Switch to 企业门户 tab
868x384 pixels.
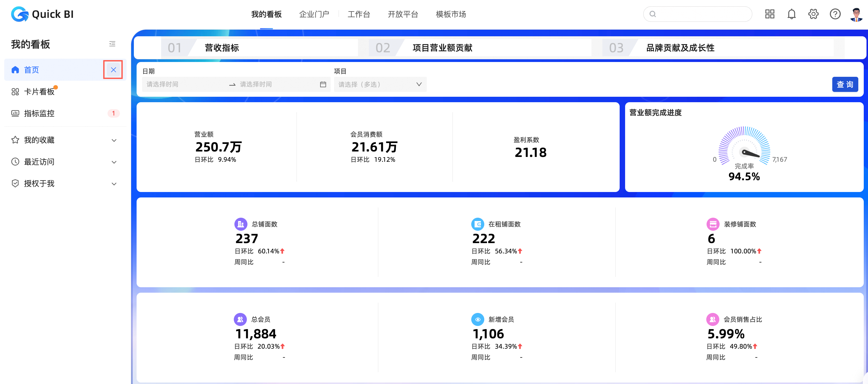click(314, 14)
